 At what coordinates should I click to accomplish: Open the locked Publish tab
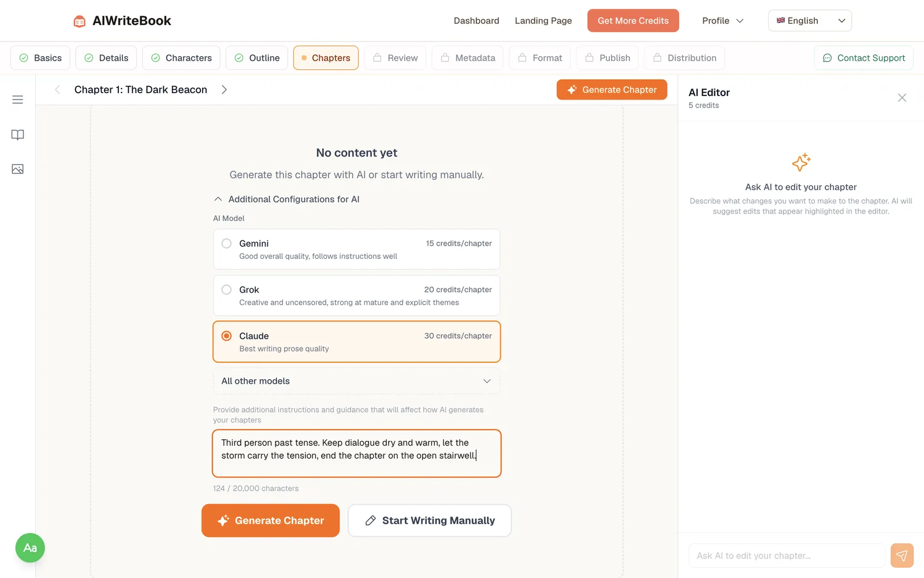607,58
